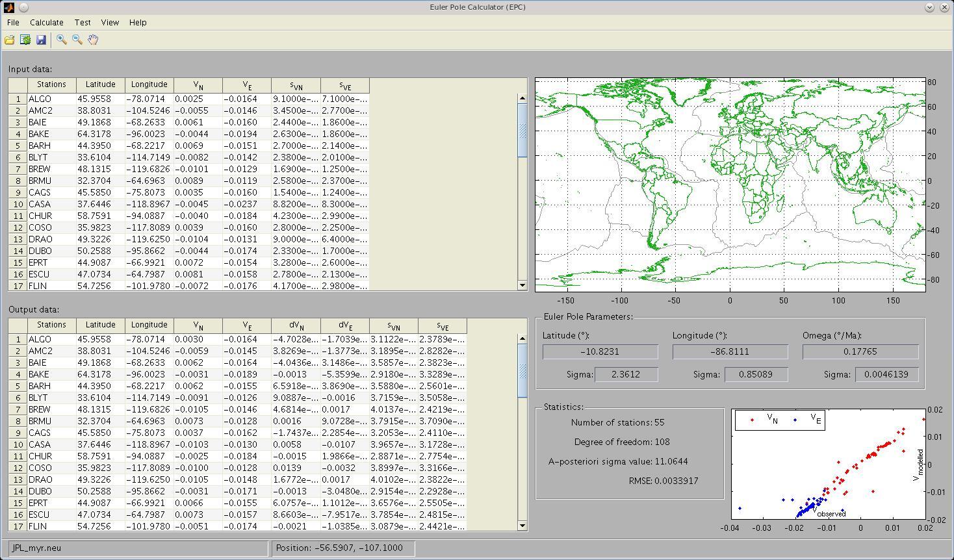Select the Stations column header in input table
The height and width of the screenshot is (560, 954).
tap(51, 84)
